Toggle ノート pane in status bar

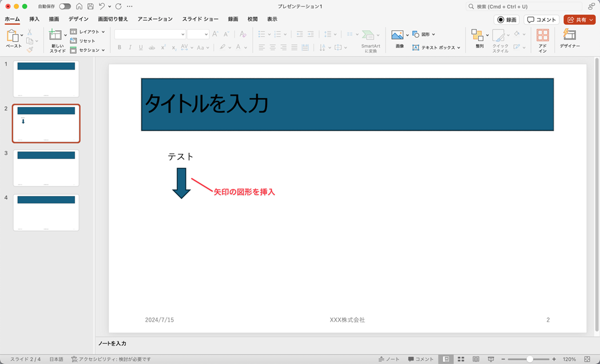(389, 359)
